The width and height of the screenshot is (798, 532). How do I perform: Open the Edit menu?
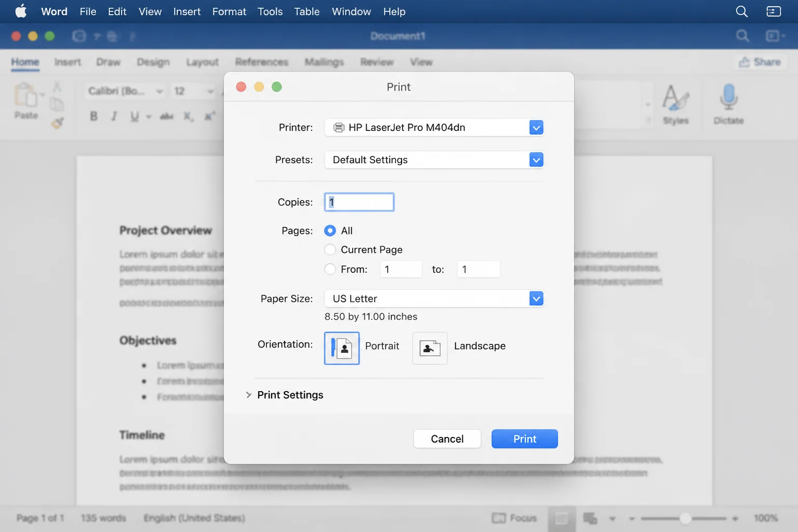coord(117,11)
